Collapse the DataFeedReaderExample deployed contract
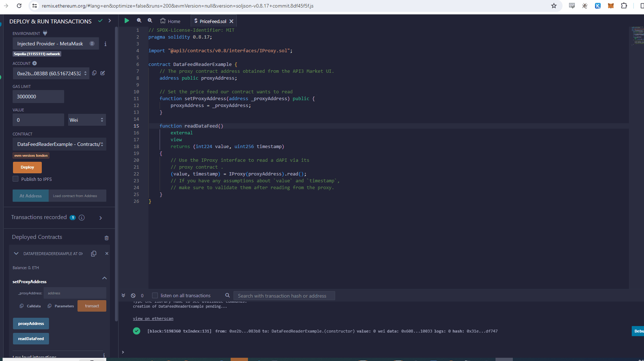The image size is (644, 361). [16, 254]
